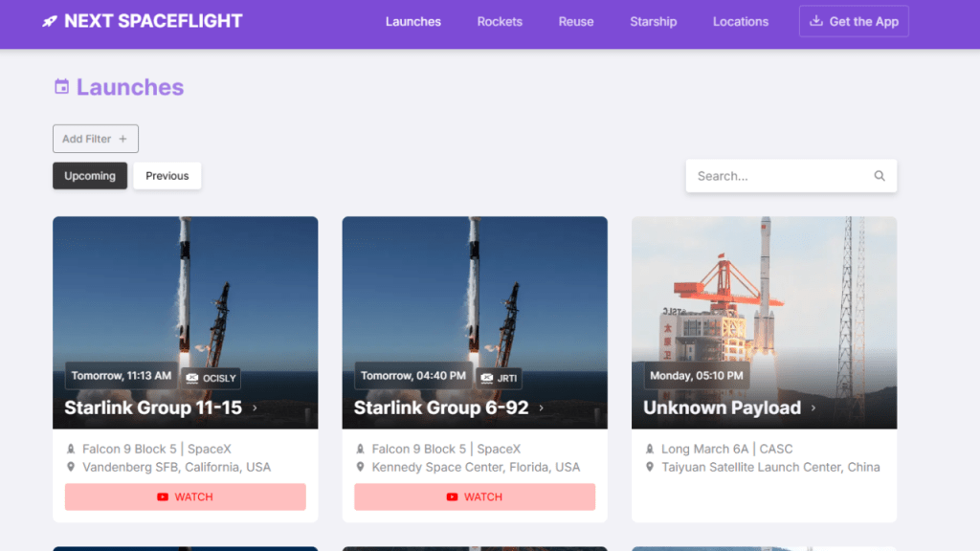Switch to Previous launches
This screenshot has height=551, width=980.
tap(167, 176)
